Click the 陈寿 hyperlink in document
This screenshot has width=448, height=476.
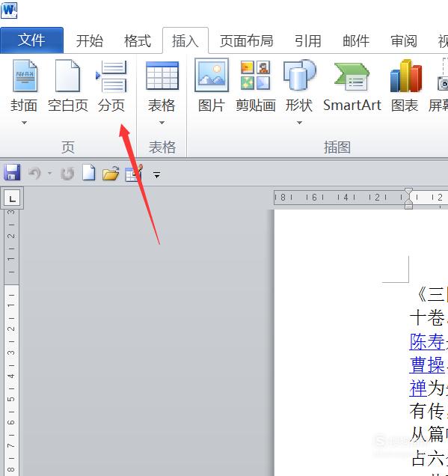click(427, 342)
